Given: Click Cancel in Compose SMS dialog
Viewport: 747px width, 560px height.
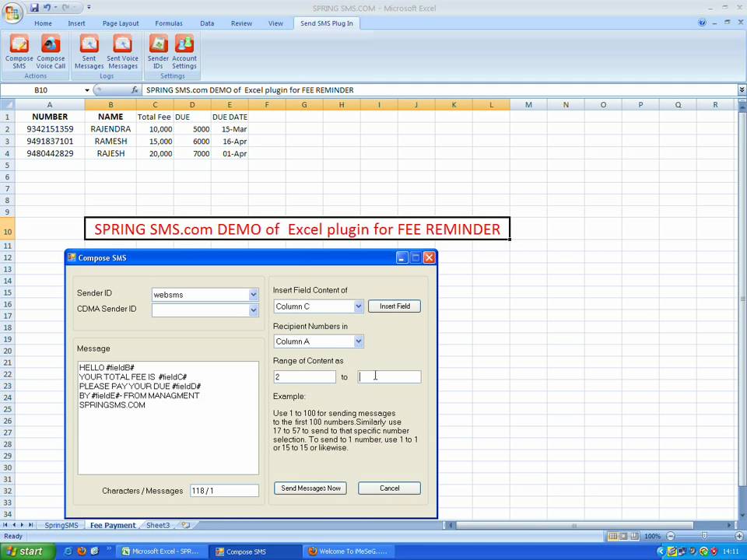Looking at the screenshot, I should click(x=389, y=488).
